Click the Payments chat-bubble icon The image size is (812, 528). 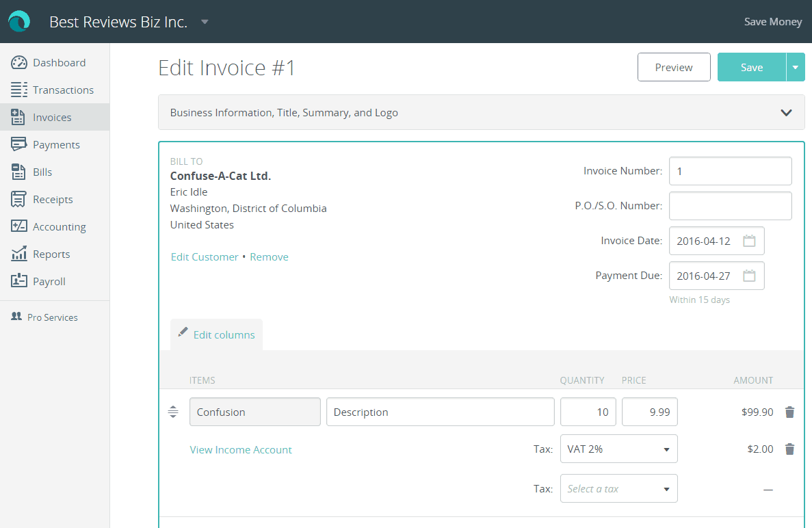[x=18, y=144]
